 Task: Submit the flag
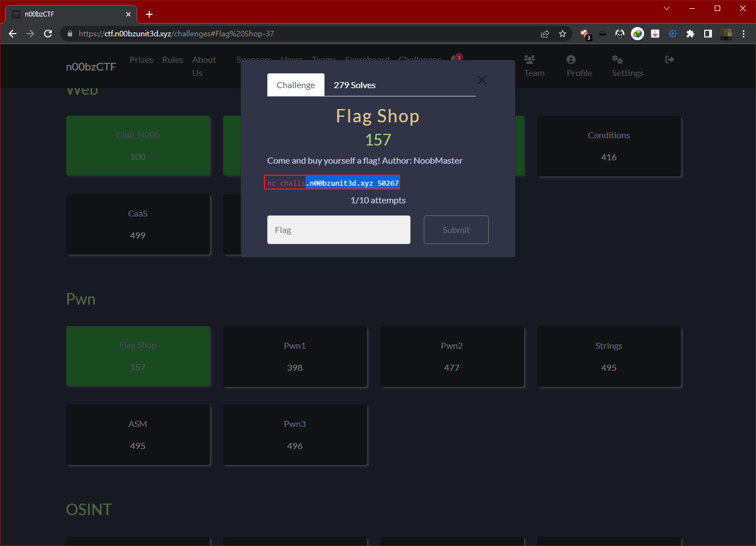click(x=456, y=230)
